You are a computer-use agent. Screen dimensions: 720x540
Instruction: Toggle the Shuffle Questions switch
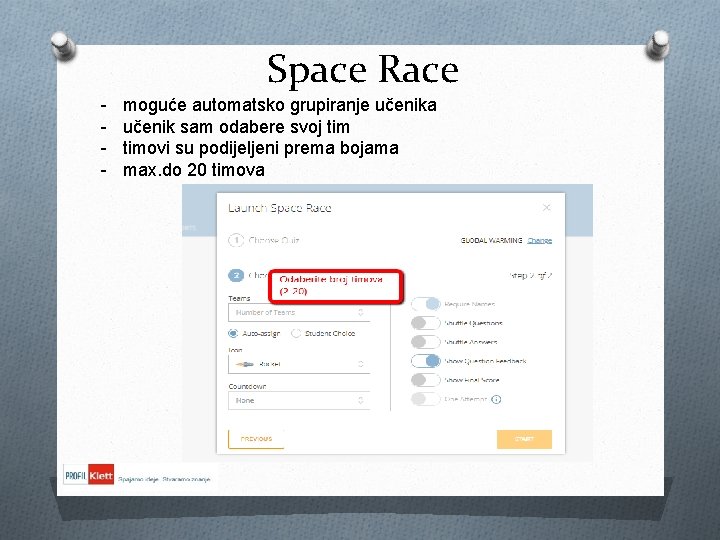coord(426,323)
